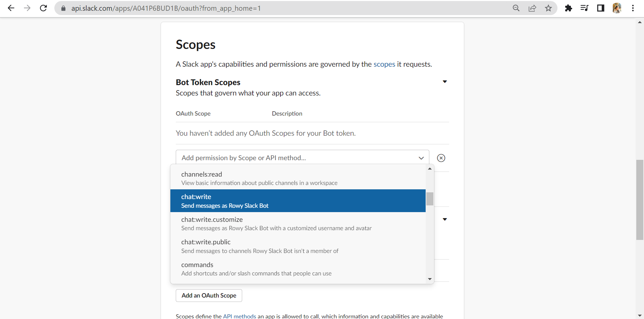644x319 pixels.
Task: Reload the Slack API page
Action: pyautogui.click(x=43, y=8)
